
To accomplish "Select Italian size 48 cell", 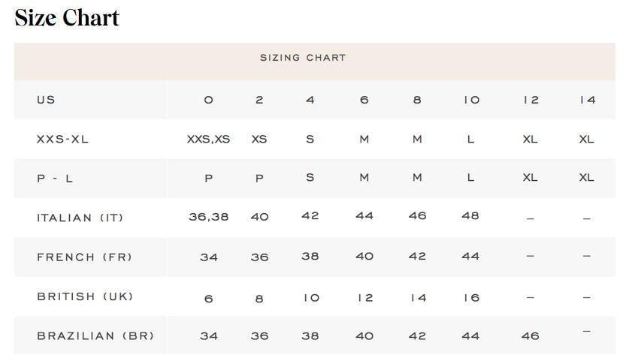I will 470,216.
